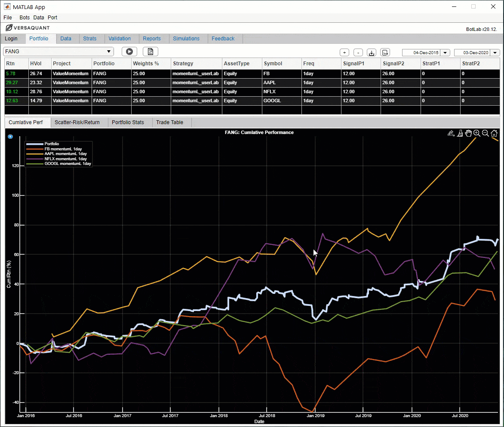Click the end date field 03-Dec-2020
504x427 pixels.
click(x=472, y=53)
